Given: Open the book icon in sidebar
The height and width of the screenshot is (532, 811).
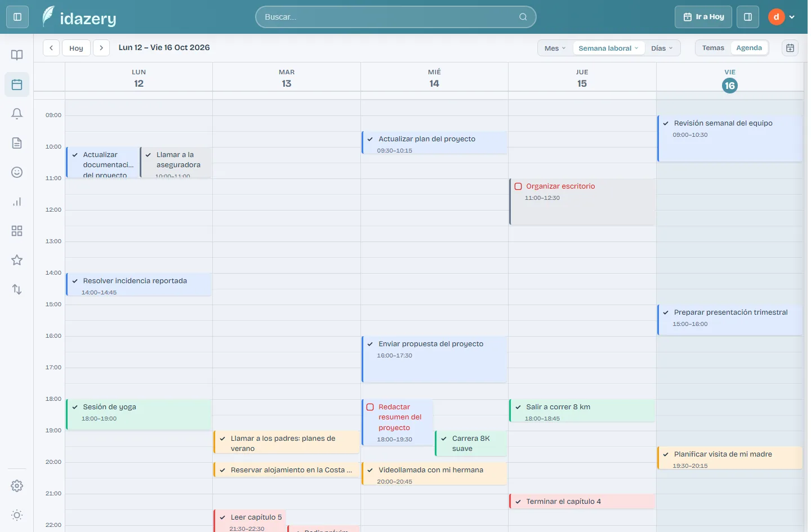Looking at the screenshot, I should coord(17,55).
